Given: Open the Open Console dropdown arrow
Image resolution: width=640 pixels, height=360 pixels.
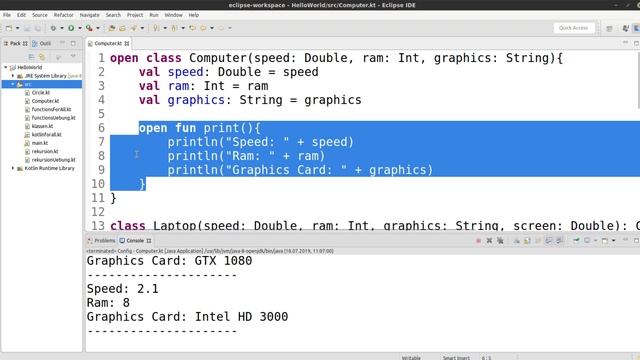Looking at the screenshot, I should click(x=613, y=241).
